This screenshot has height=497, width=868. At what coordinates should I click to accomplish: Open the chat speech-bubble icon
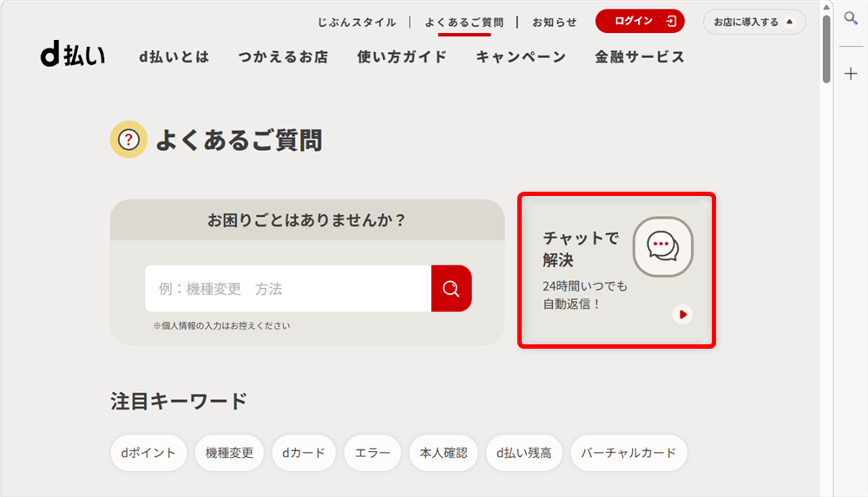[662, 247]
